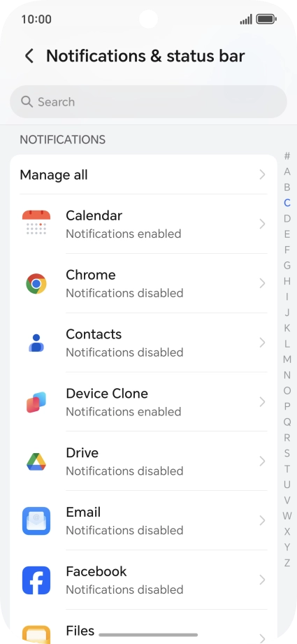Jump to # section in index
The width and height of the screenshot is (297, 644).
click(x=287, y=156)
